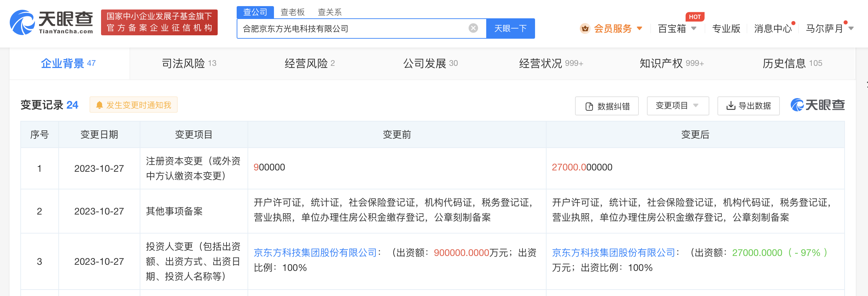868x296 pixels.
Task: Click the 序号 column header
Action: tap(39, 135)
